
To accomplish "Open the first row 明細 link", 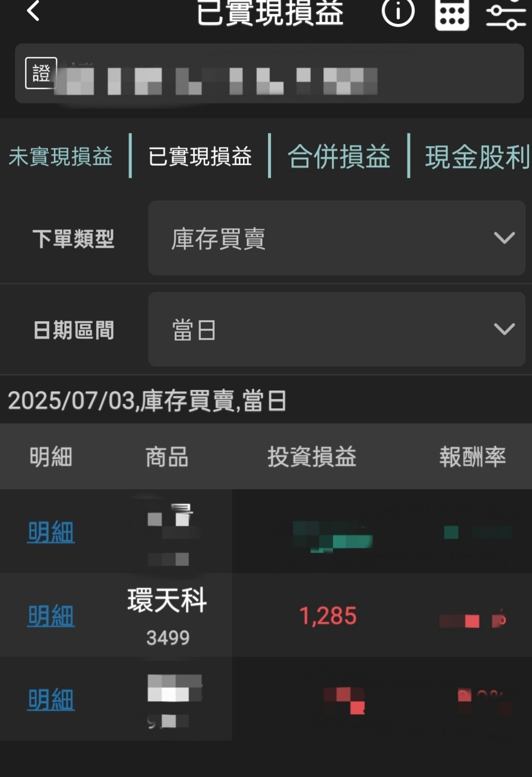I will click(51, 532).
